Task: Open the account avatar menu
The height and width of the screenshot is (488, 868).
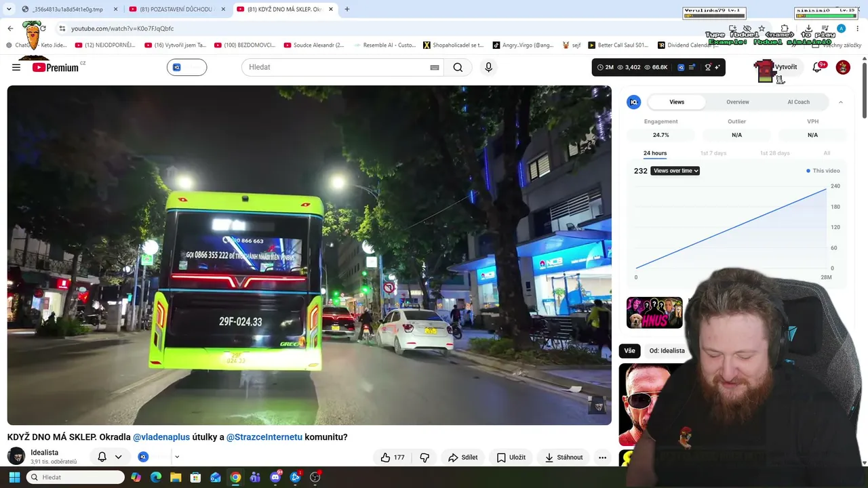Action: tap(843, 67)
